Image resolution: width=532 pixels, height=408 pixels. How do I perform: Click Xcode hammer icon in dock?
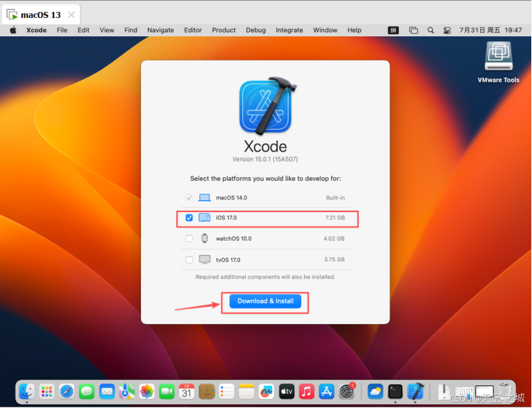(x=415, y=392)
